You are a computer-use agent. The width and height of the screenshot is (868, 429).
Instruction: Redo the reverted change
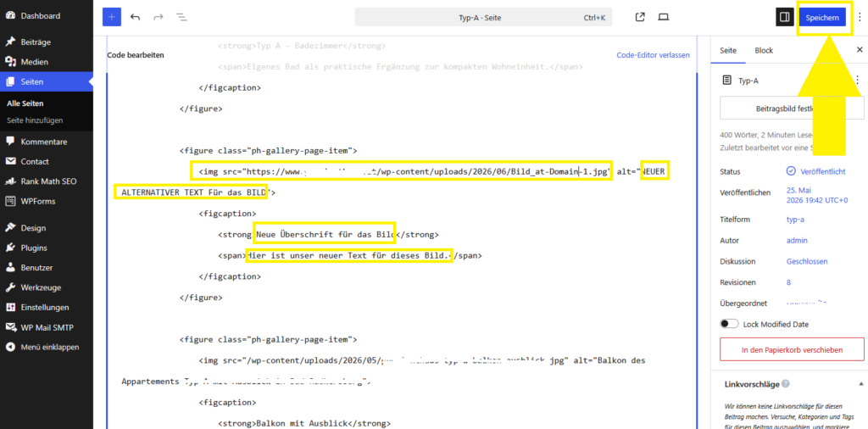[159, 17]
